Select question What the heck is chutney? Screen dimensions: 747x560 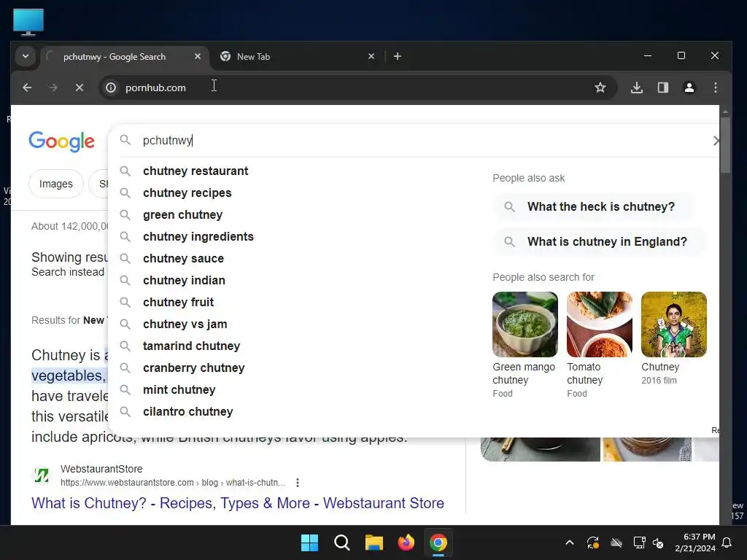594,206
